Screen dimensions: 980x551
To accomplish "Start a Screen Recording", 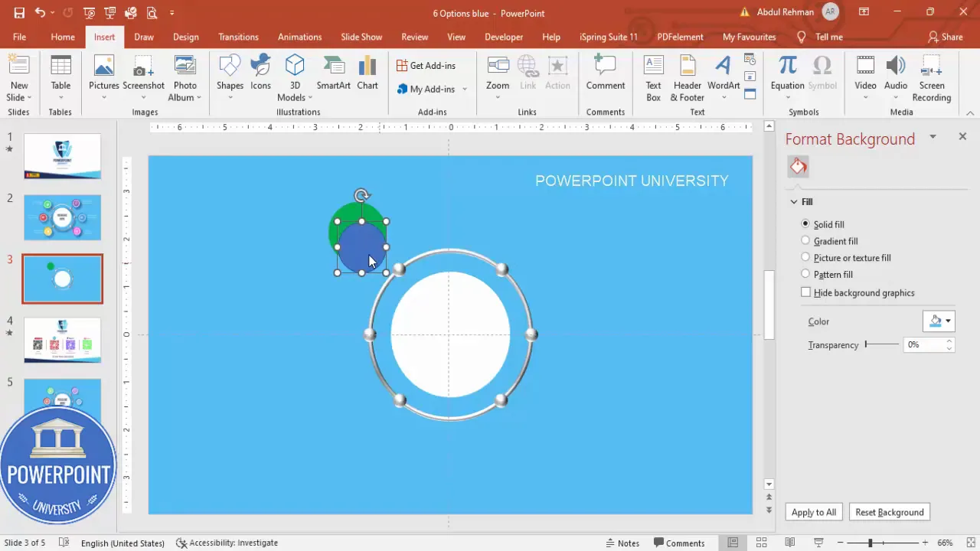I will click(x=932, y=77).
